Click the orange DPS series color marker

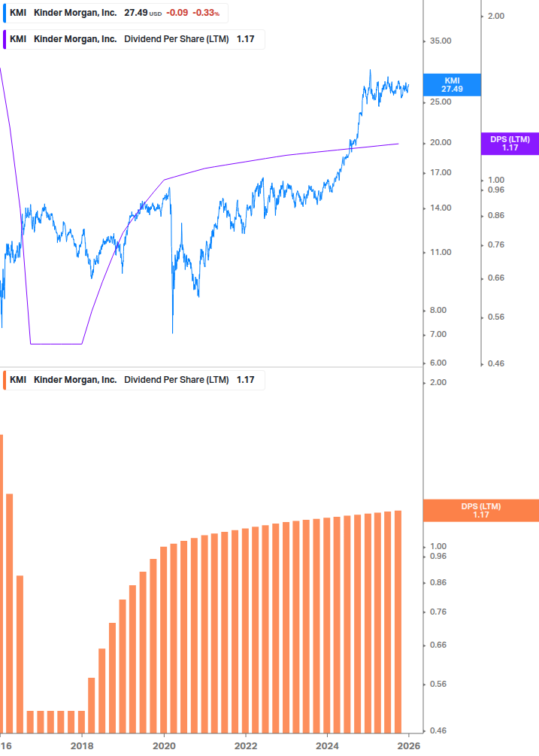coord(5,380)
